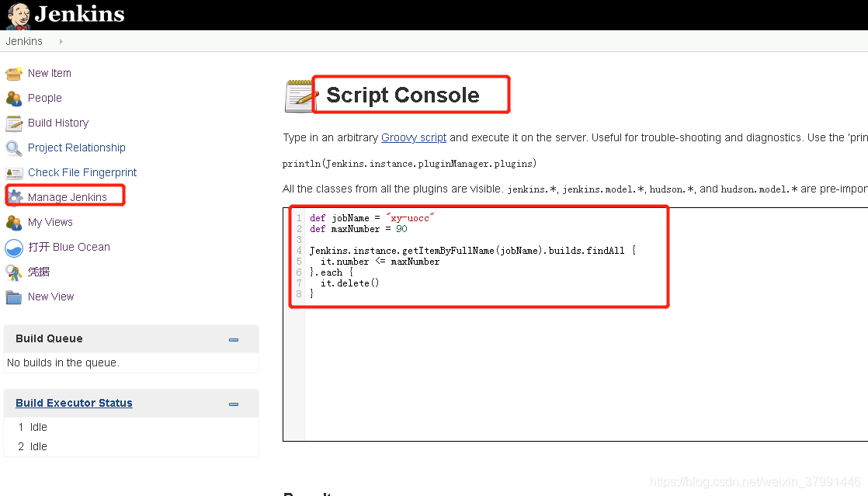This screenshot has height=496, width=868.
Task: Open the My Views link
Action: [x=50, y=223]
